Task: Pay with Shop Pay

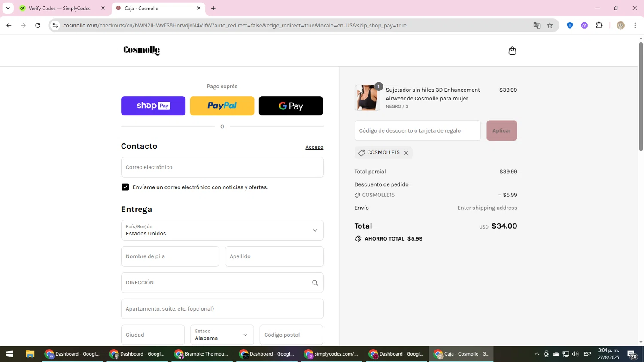Action: [153, 106]
